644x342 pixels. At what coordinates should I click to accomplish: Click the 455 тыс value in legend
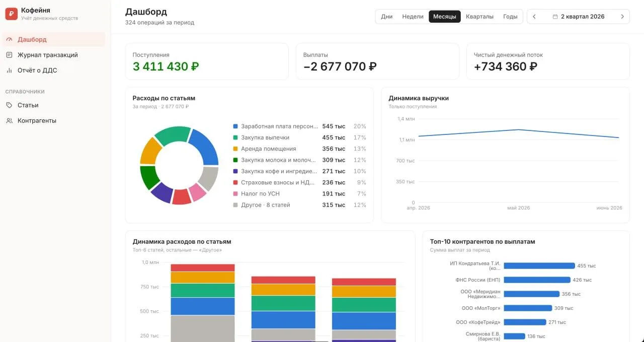tap(334, 138)
